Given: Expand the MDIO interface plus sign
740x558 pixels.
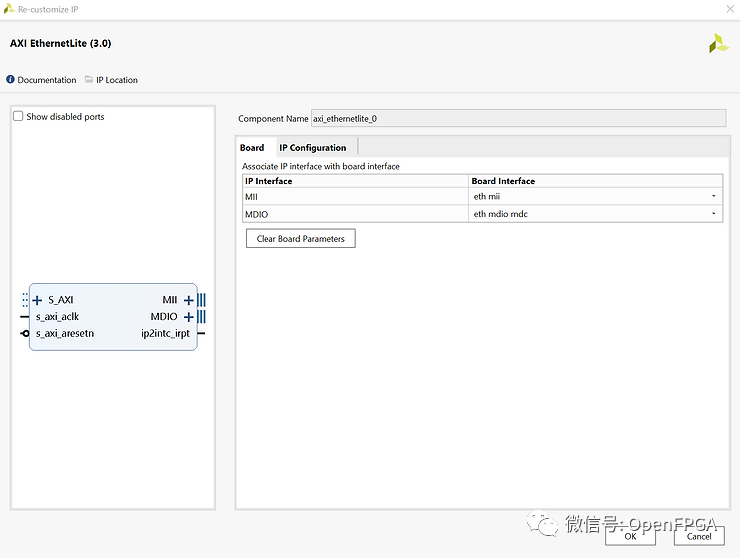Looking at the screenshot, I should click(x=188, y=317).
